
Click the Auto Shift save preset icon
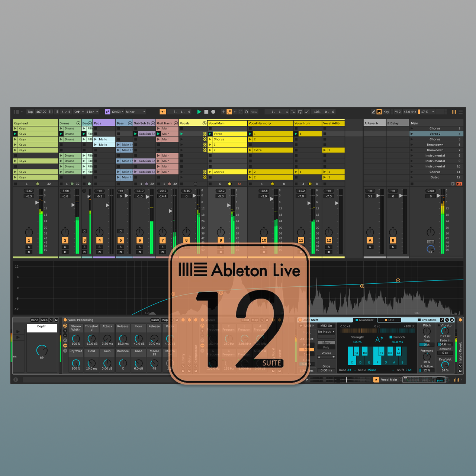point(452,320)
